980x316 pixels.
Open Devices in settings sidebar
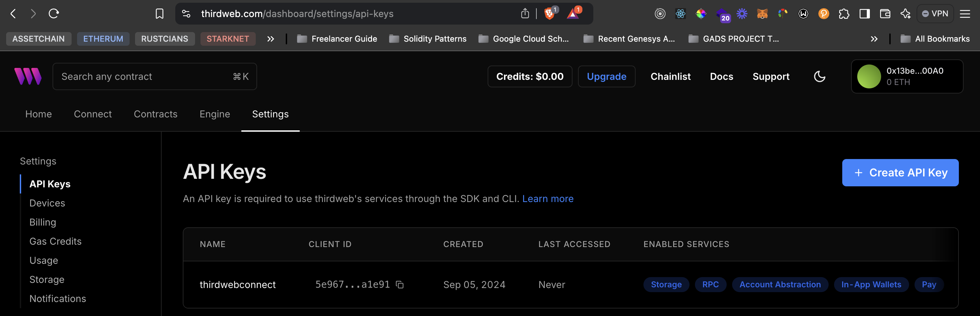[x=47, y=203]
